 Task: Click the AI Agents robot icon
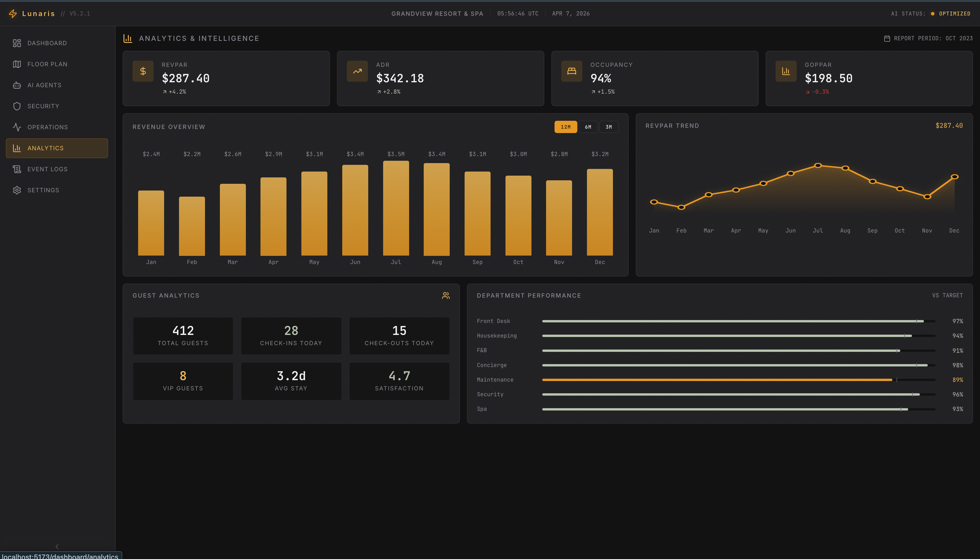pyautogui.click(x=17, y=85)
